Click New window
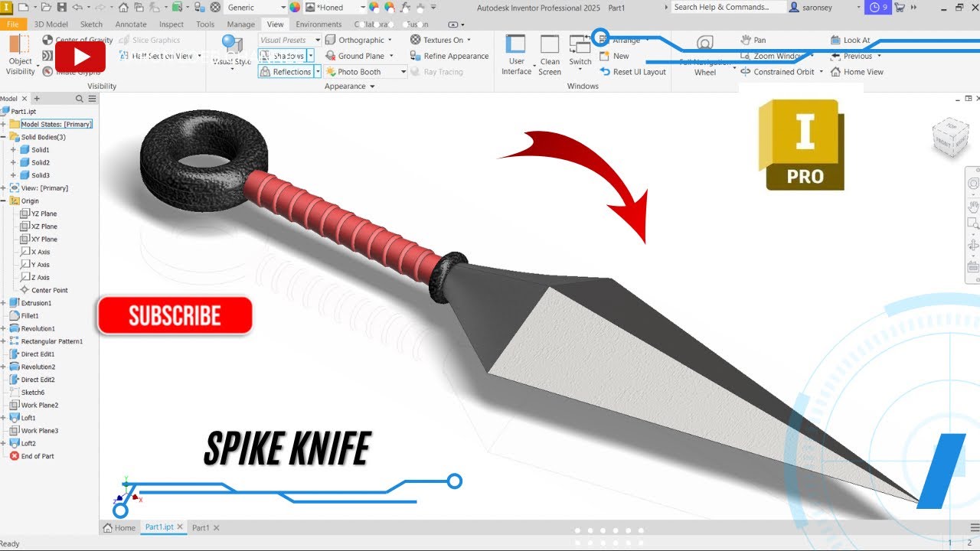Viewport: 980px width, 551px height. coord(615,56)
